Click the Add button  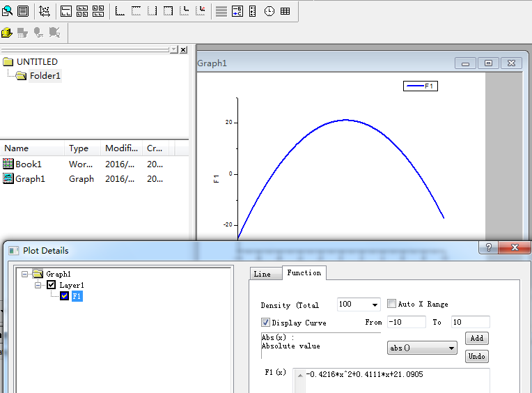(476, 338)
